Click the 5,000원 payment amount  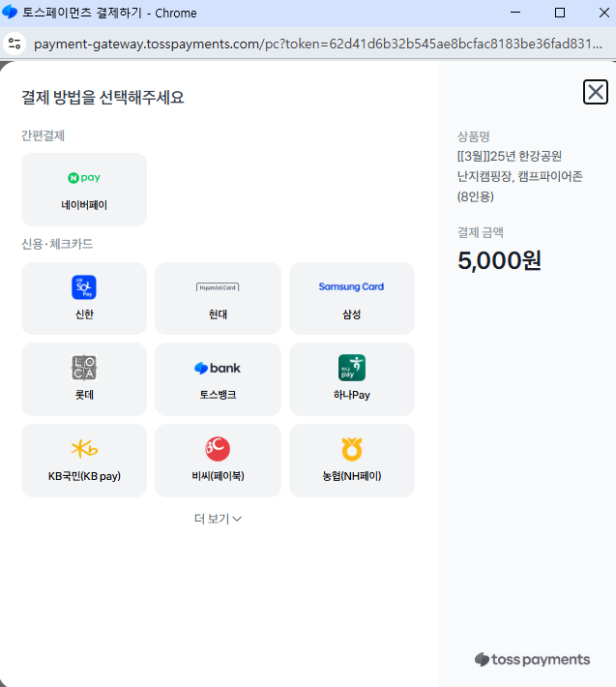[499, 260]
